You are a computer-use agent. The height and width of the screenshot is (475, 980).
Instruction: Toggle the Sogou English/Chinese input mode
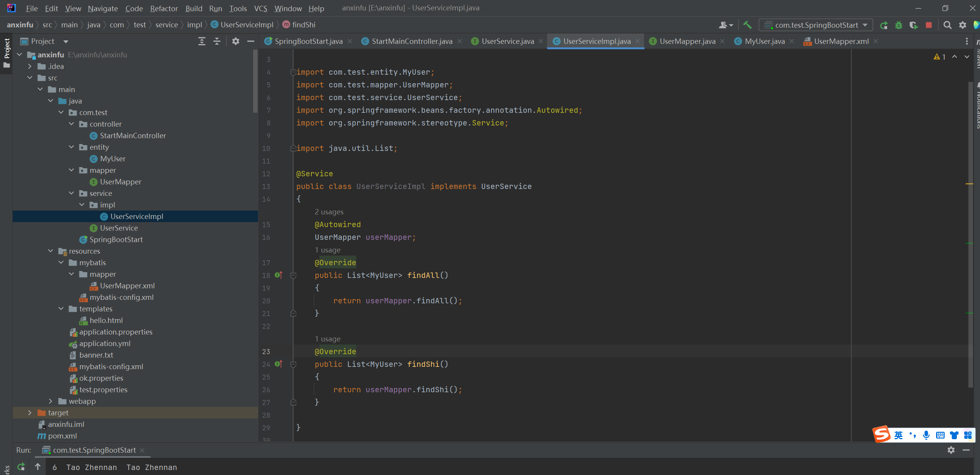pyautogui.click(x=899, y=435)
